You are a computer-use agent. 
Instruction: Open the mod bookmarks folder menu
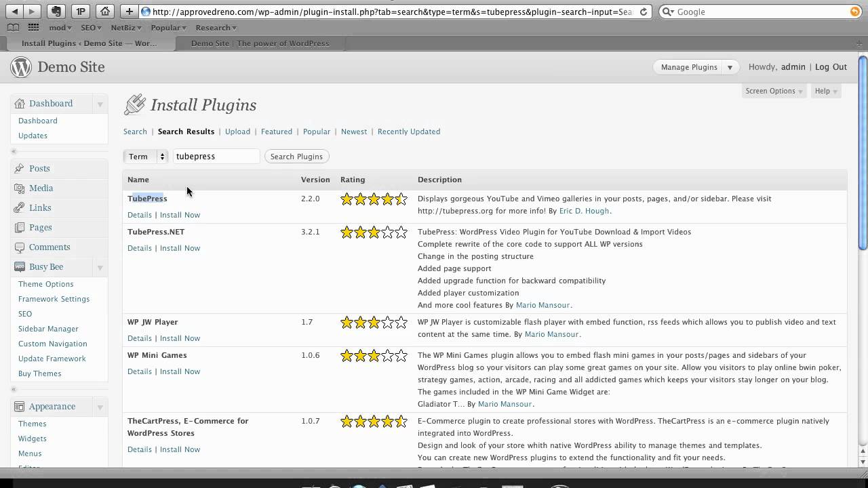[x=60, y=28]
